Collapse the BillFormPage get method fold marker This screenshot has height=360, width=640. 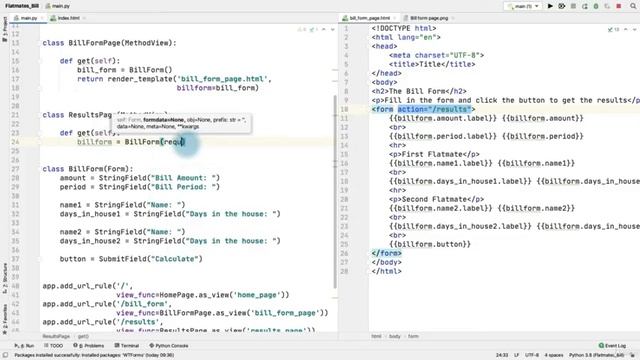point(40,61)
